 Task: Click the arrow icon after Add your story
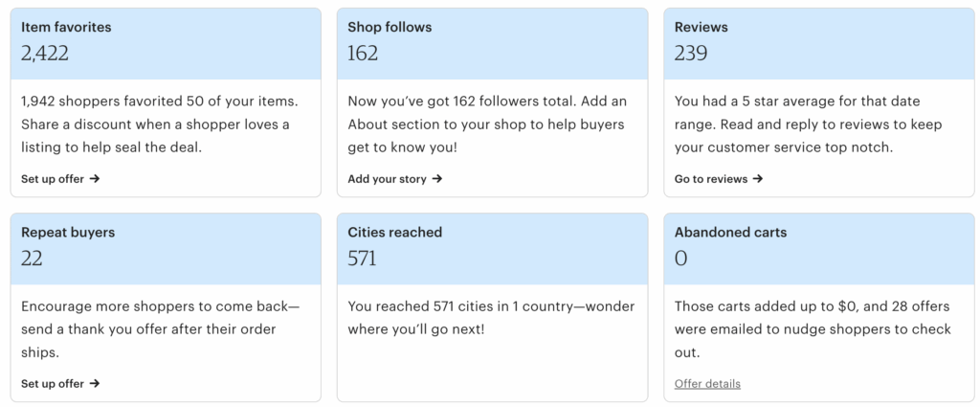point(437,179)
